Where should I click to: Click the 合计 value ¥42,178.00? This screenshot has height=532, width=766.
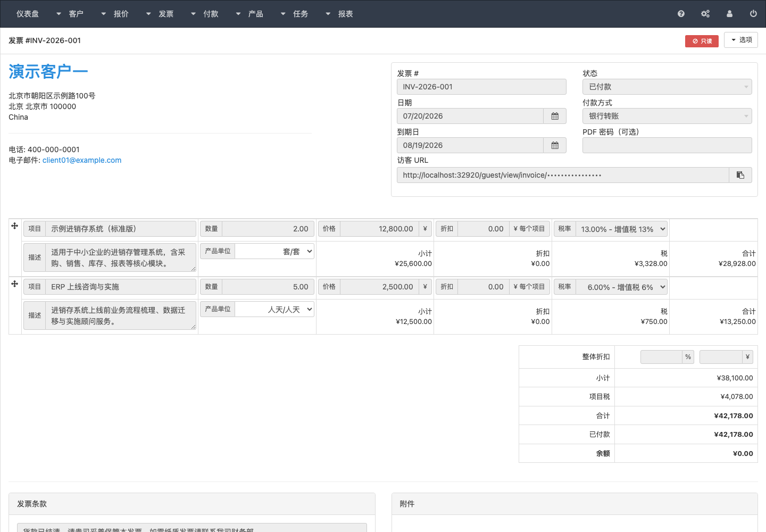click(734, 416)
